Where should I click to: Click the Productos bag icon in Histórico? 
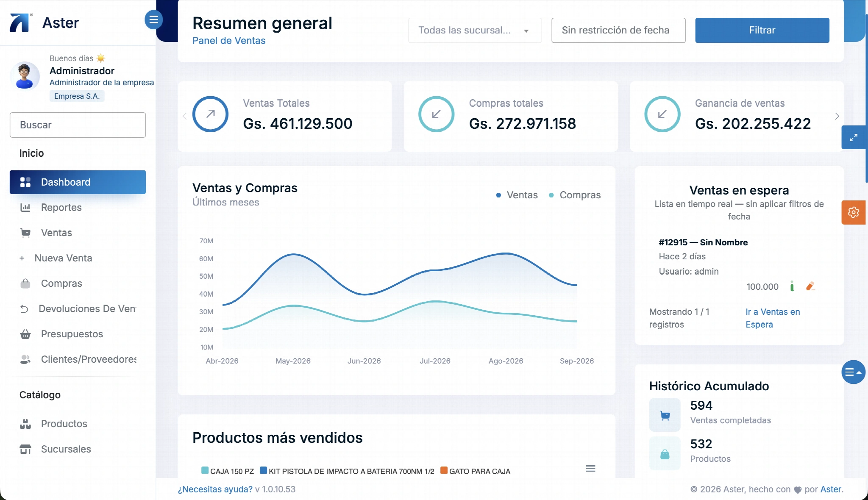(665, 454)
